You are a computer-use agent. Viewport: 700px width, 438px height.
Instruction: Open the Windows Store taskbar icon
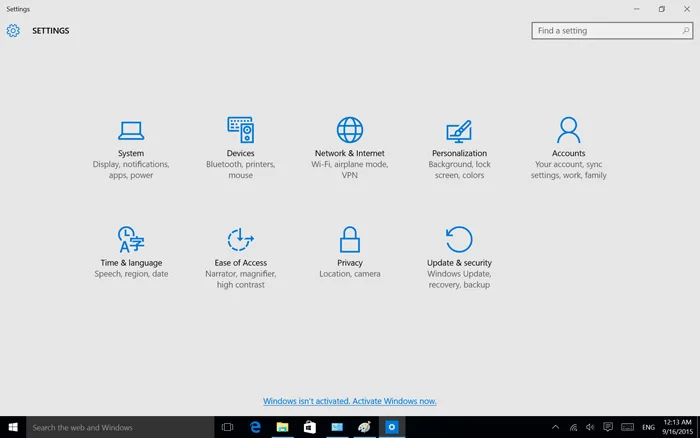tap(309, 427)
